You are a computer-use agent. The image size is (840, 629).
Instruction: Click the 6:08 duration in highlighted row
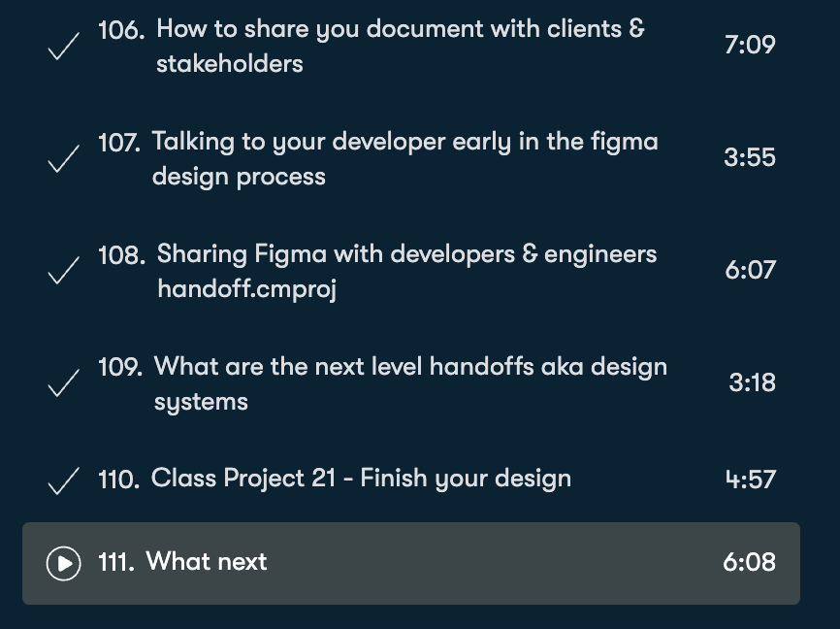(749, 562)
